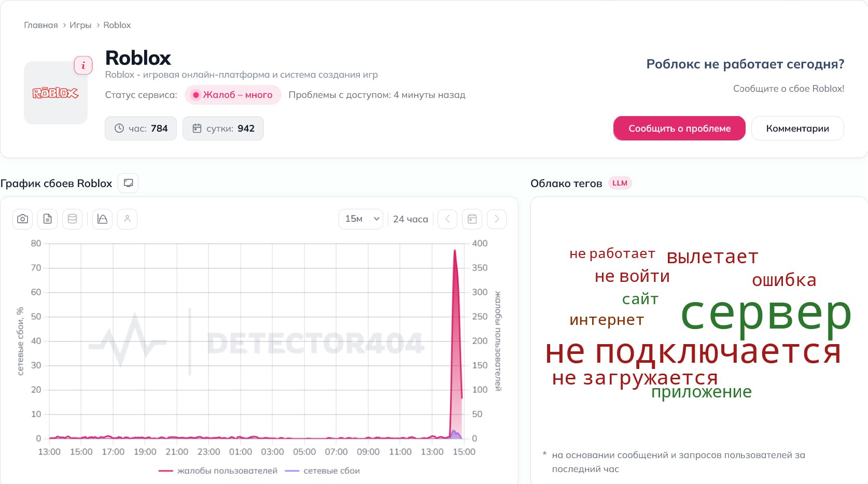Click the час: 784 counter chip
This screenshot has height=484, width=868.
[x=141, y=129]
